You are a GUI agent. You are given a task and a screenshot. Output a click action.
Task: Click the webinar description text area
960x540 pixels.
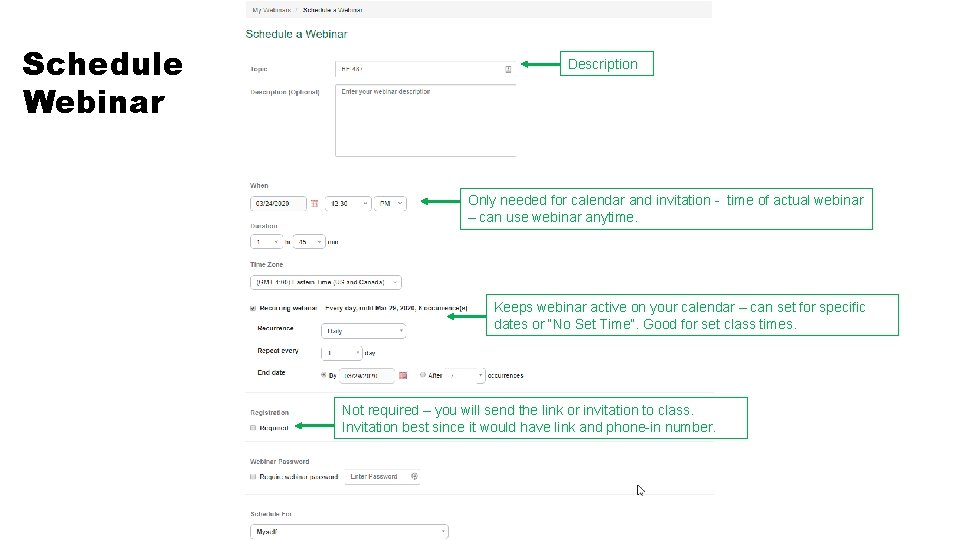[426, 121]
